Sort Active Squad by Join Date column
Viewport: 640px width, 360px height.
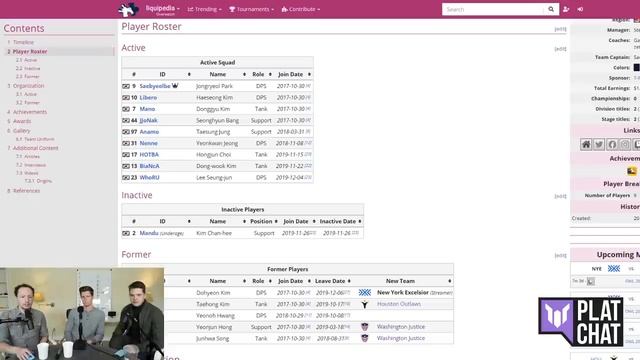pos(309,74)
